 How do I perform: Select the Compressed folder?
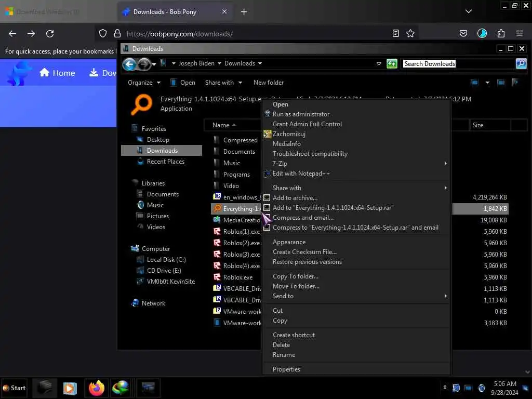(235, 140)
